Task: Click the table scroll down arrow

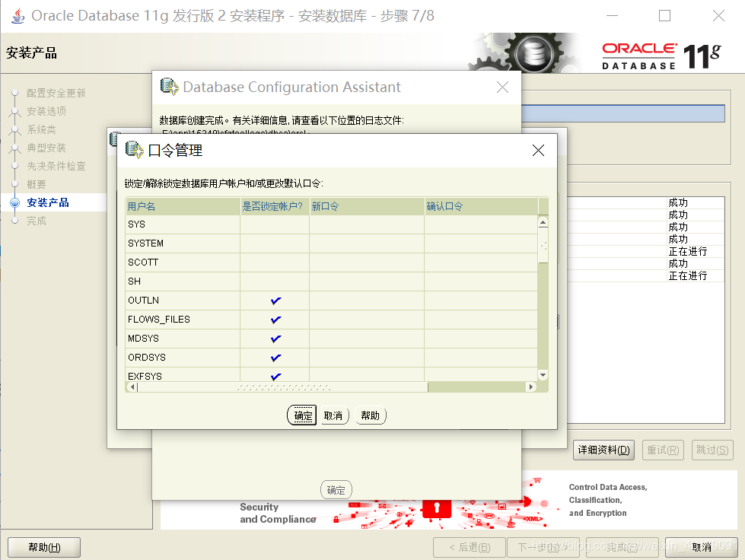Action: [543, 375]
